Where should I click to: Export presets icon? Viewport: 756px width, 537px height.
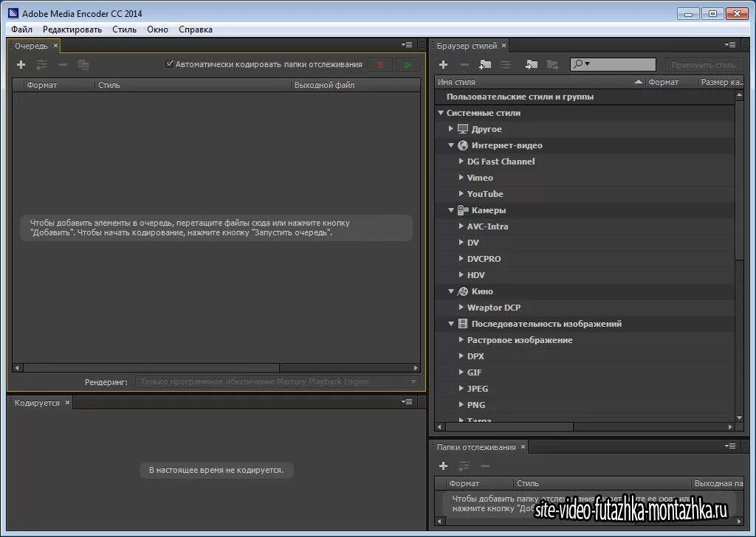[552, 64]
